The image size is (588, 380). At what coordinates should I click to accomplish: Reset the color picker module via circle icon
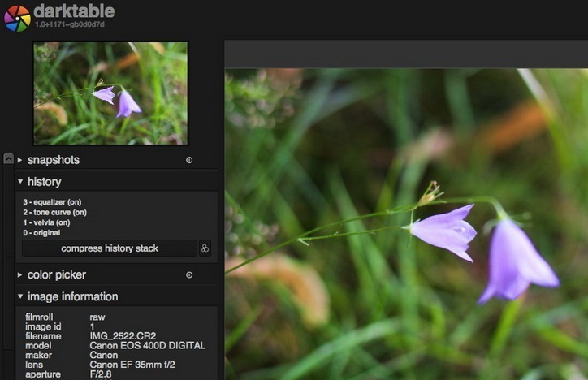(x=189, y=275)
